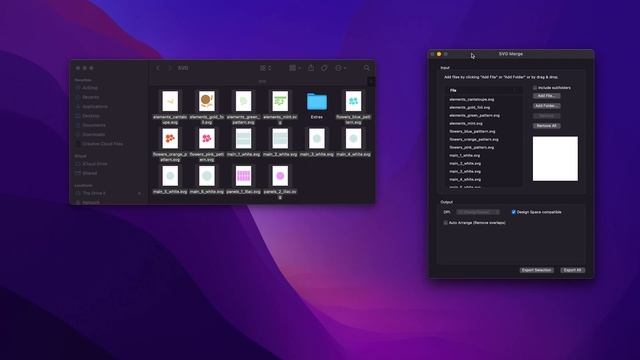Viewport: 640px width, 360px height.
Task: Open the Finder action menu (ellipsis)
Action: (340, 68)
